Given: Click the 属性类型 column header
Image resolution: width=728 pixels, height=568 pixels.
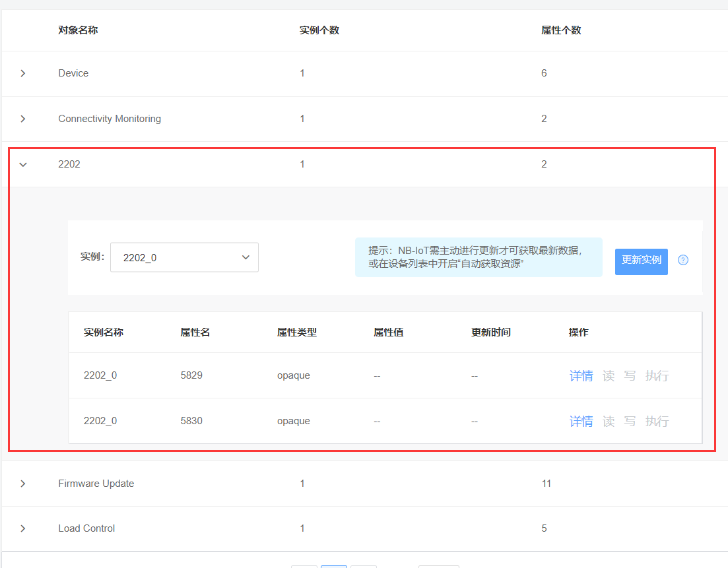Looking at the screenshot, I should (x=297, y=332).
